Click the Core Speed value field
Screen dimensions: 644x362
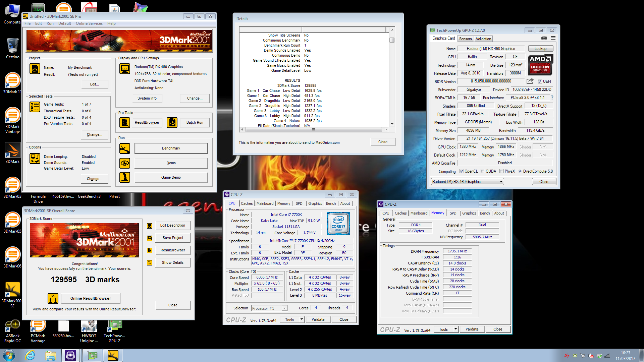click(x=267, y=278)
